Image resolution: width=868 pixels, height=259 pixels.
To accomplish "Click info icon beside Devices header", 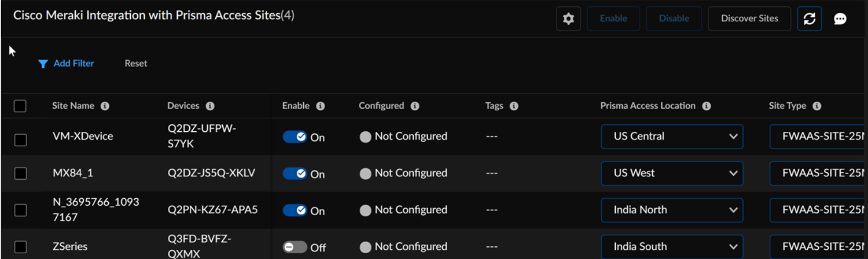I will click(210, 106).
